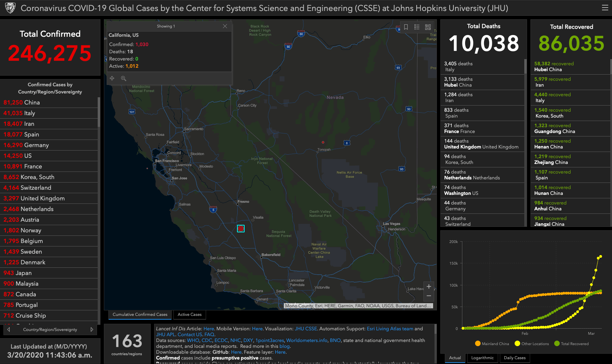Image resolution: width=612 pixels, height=364 pixels.
Task: Select Japan in confirmed cases list
Action: click(x=49, y=273)
